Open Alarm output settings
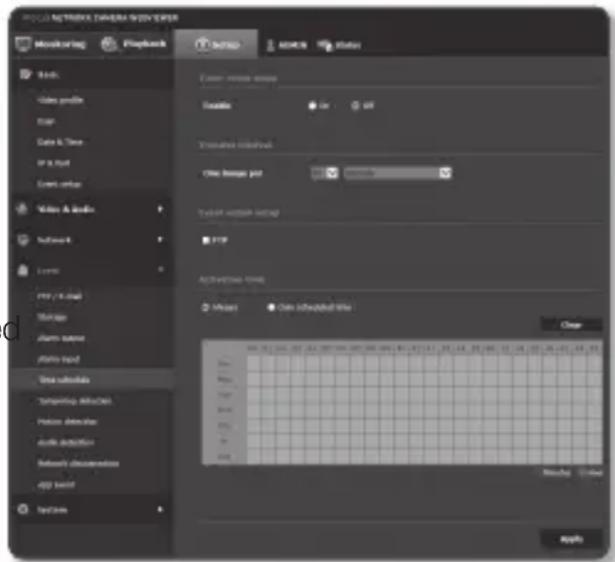The image size is (615, 562). tap(61, 338)
